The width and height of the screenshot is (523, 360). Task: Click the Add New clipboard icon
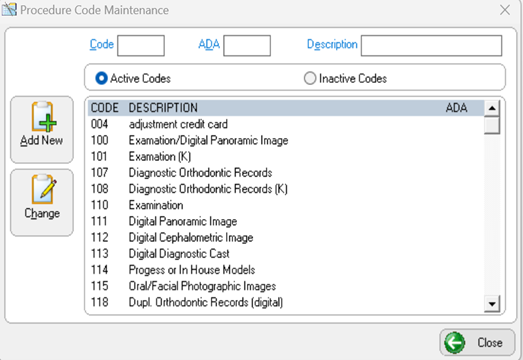(x=44, y=116)
